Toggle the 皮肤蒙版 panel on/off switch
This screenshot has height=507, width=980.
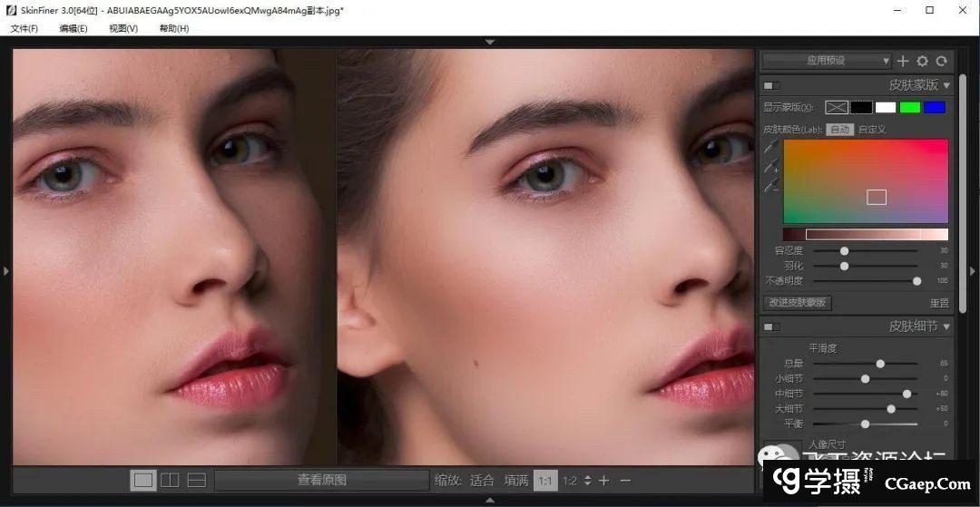(771, 85)
